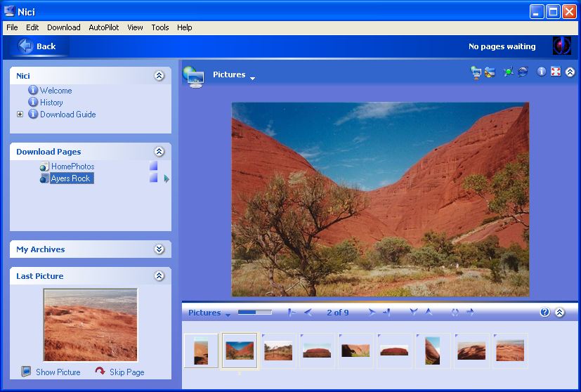
Task: Expand the My Archives panel
Action: coord(159,249)
